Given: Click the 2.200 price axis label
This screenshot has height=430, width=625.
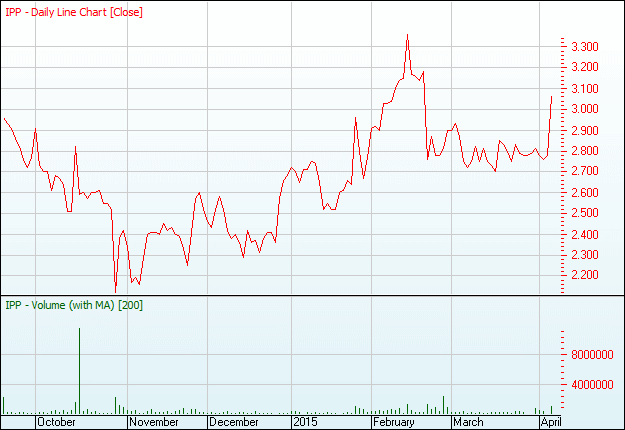Looking at the screenshot, I should [585, 275].
